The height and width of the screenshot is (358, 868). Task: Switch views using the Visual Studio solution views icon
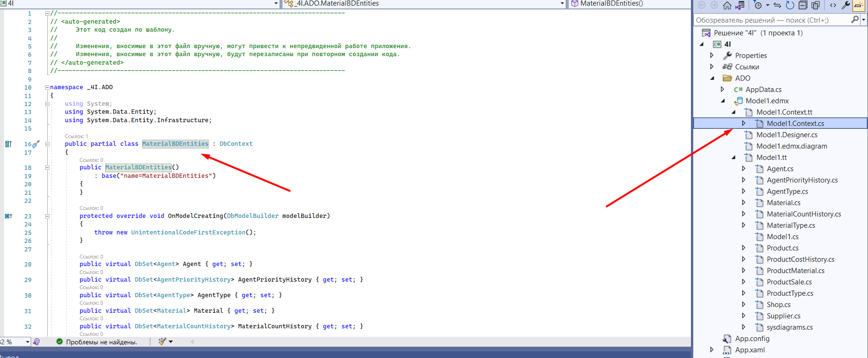(740, 5)
